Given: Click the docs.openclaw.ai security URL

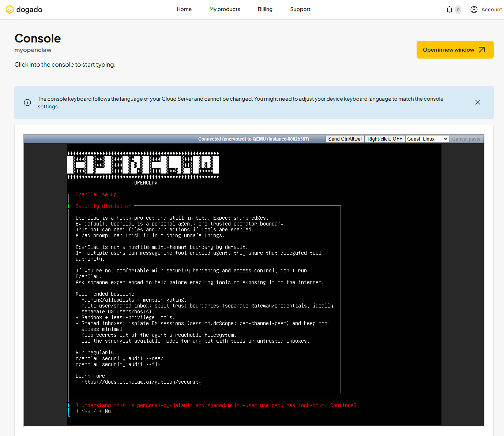Looking at the screenshot, I should pyautogui.click(x=142, y=382).
